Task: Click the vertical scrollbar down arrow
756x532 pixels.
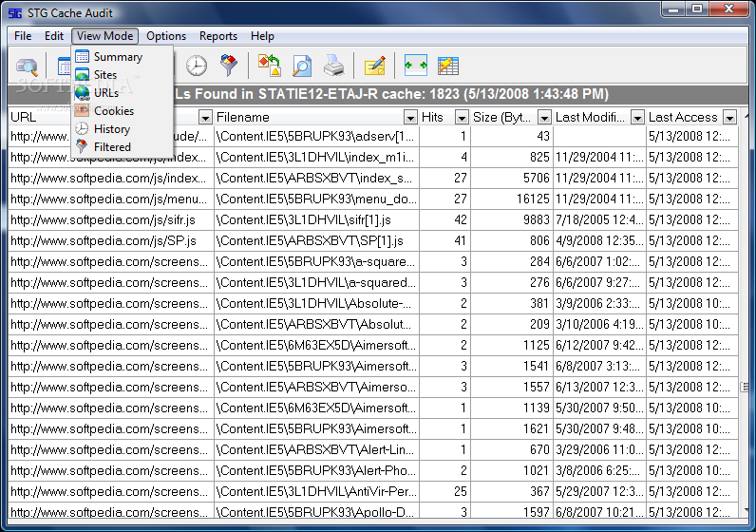Action: [x=747, y=510]
